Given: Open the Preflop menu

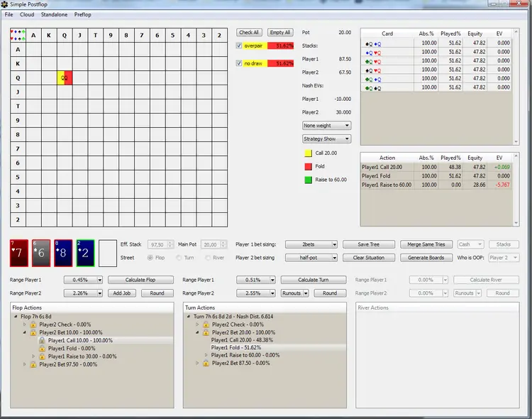Looking at the screenshot, I should (83, 15).
